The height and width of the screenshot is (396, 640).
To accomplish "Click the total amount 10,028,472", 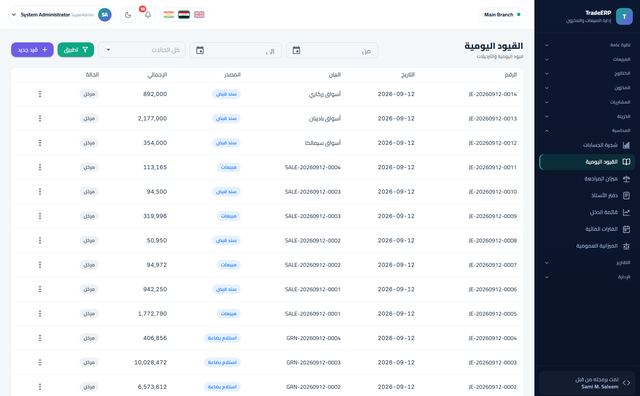I will pyautogui.click(x=151, y=362).
